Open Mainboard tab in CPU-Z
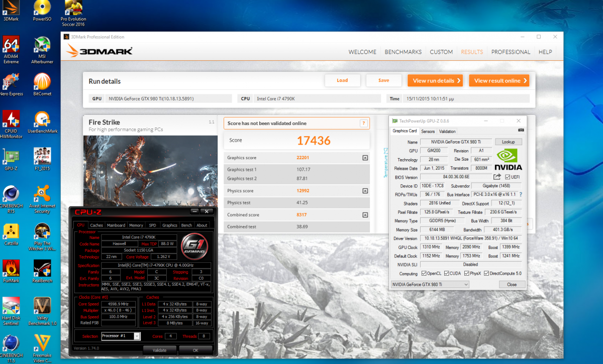Viewport: 603px width, 364px height. (116, 225)
